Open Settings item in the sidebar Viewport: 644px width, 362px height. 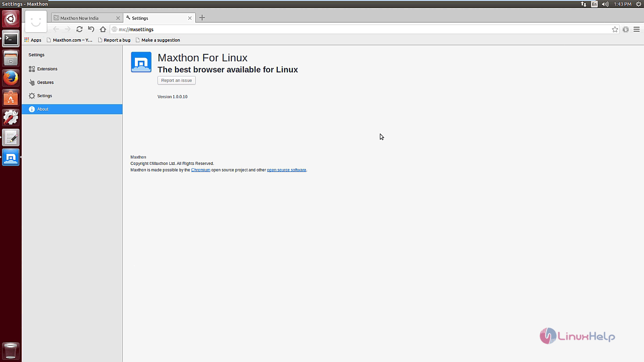[72, 96]
